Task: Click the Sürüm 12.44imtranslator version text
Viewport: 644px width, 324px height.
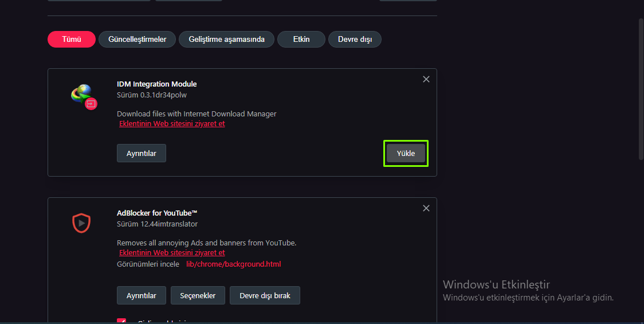Action: (158, 224)
